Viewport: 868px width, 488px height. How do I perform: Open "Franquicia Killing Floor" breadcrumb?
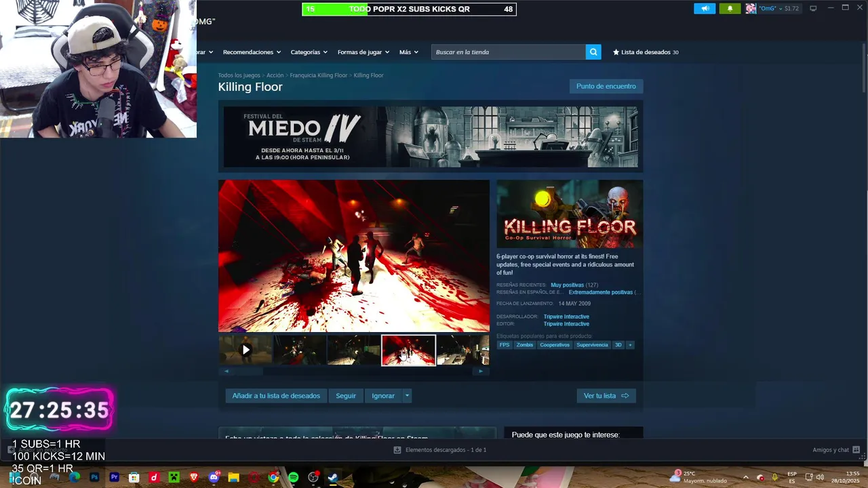318,75
